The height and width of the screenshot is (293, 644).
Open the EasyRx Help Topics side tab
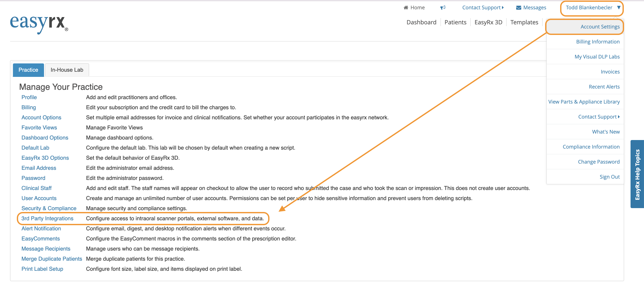click(637, 174)
